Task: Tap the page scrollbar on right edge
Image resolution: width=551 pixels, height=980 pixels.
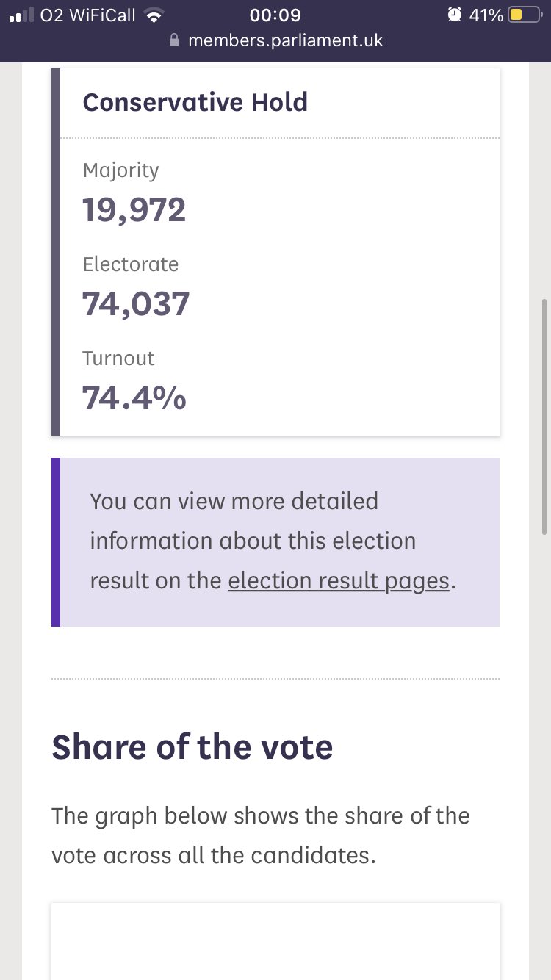Action: point(544,417)
